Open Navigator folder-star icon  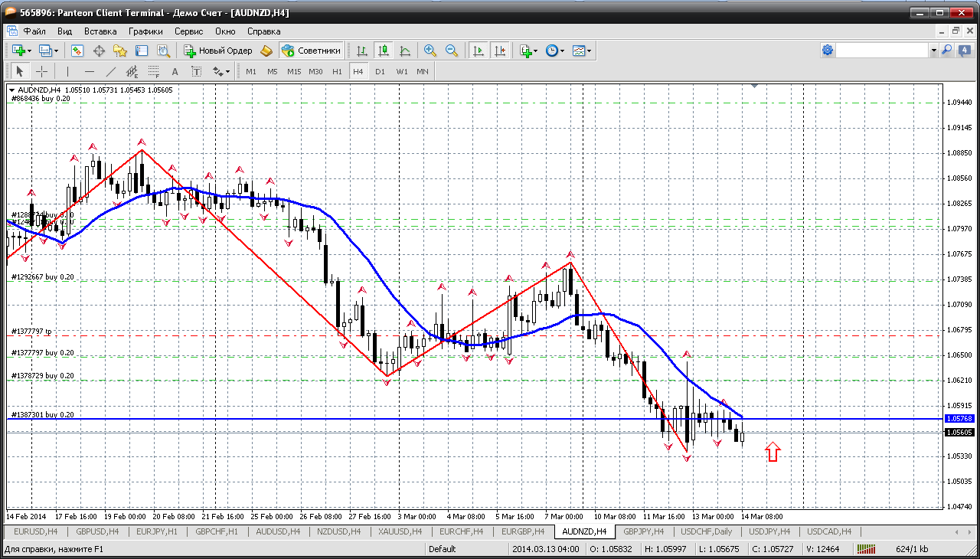coord(120,51)
